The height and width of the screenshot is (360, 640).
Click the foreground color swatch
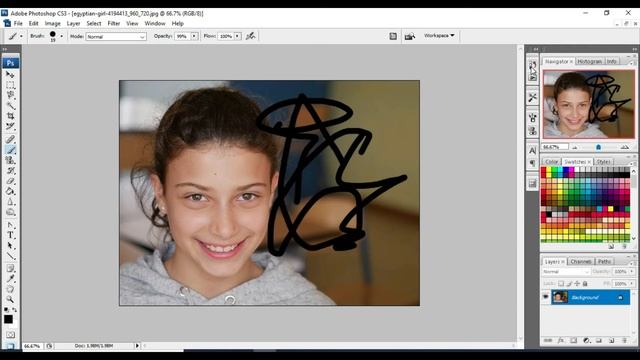8,319
